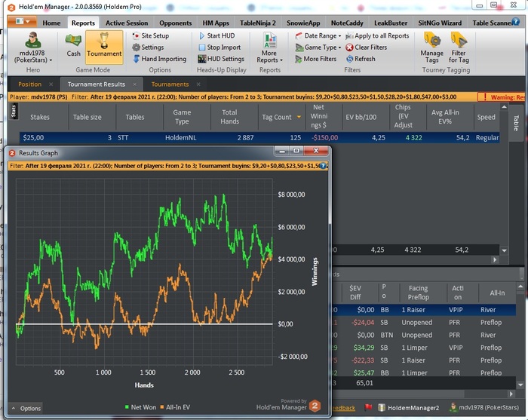This screenshot has height=420, width=528.
Task: Open More Reports menu
Action: coord(270,48)
